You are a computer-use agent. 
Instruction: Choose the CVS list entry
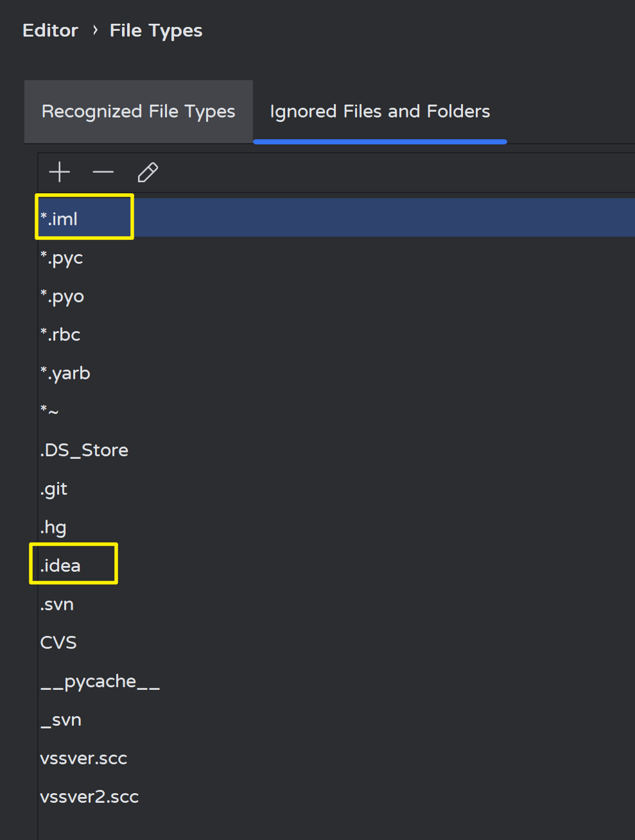tap(58, 642)
